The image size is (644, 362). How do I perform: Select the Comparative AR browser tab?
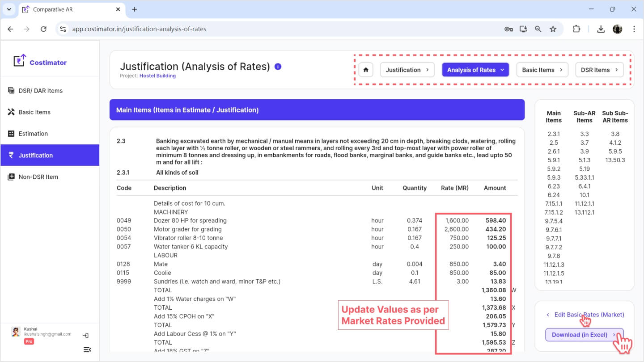coord(72,9)
